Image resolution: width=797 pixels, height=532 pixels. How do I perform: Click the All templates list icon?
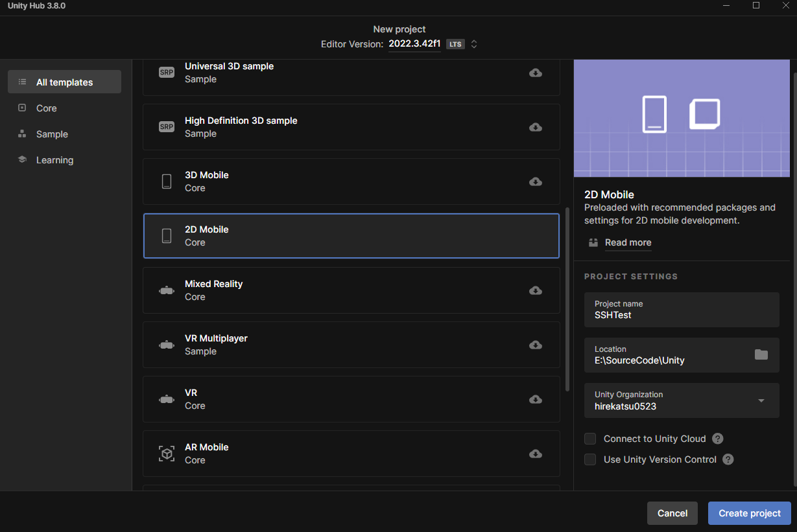[23, 82]
